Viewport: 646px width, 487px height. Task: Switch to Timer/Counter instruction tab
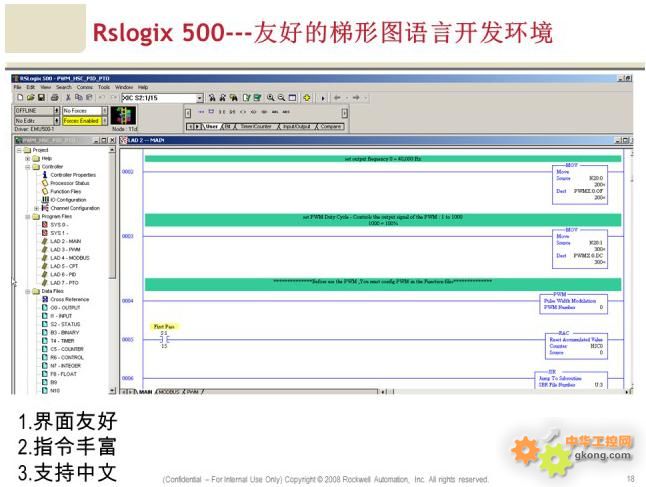256,126
